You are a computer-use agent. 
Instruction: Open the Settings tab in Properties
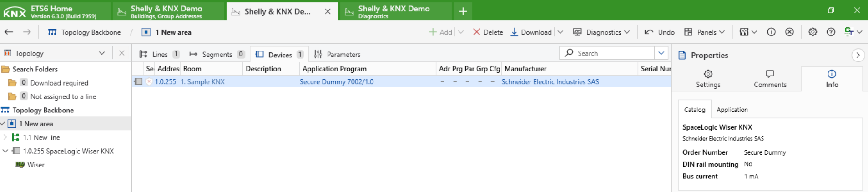tap(708, 79)
